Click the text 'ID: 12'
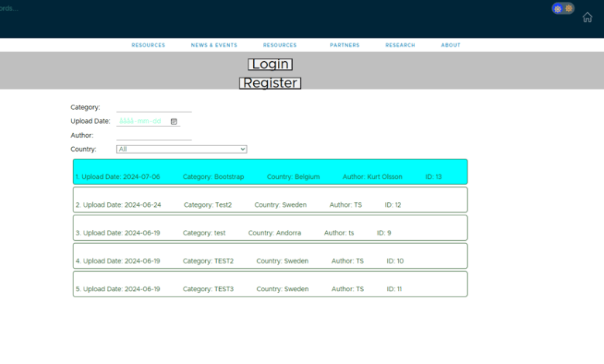Viewport: 604px width, 364px height. click(393, 205)
